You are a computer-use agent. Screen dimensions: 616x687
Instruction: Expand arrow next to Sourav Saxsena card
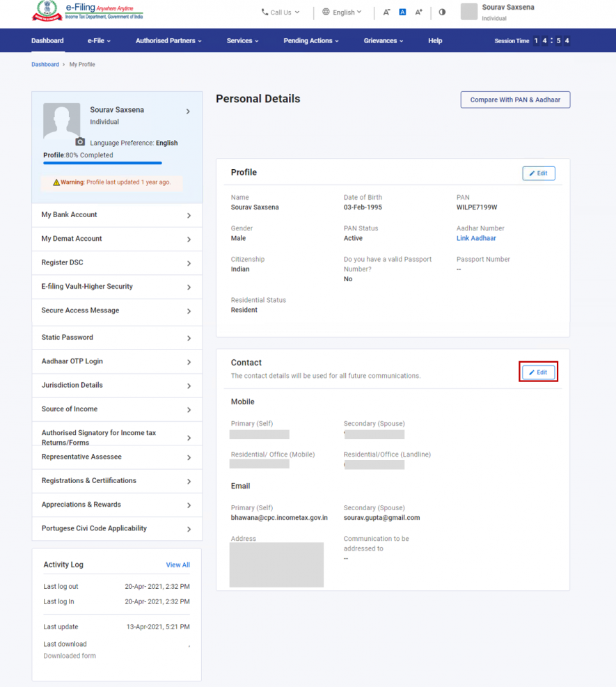(188, 111)
